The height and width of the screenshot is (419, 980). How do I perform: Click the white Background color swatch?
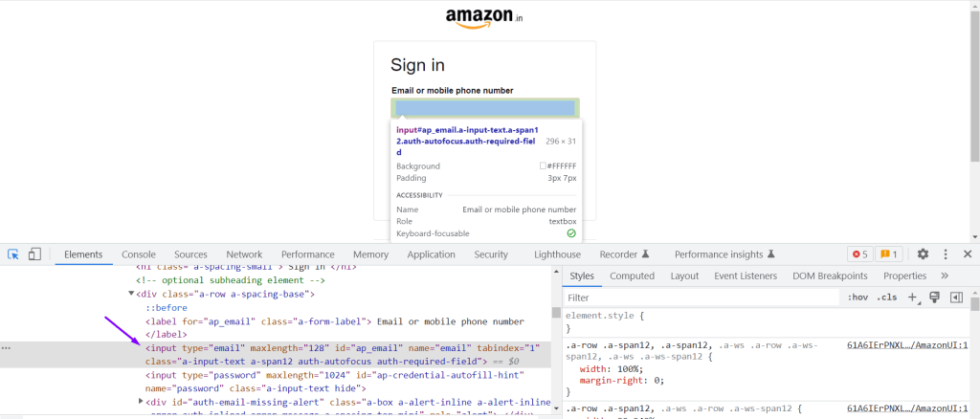543,166
